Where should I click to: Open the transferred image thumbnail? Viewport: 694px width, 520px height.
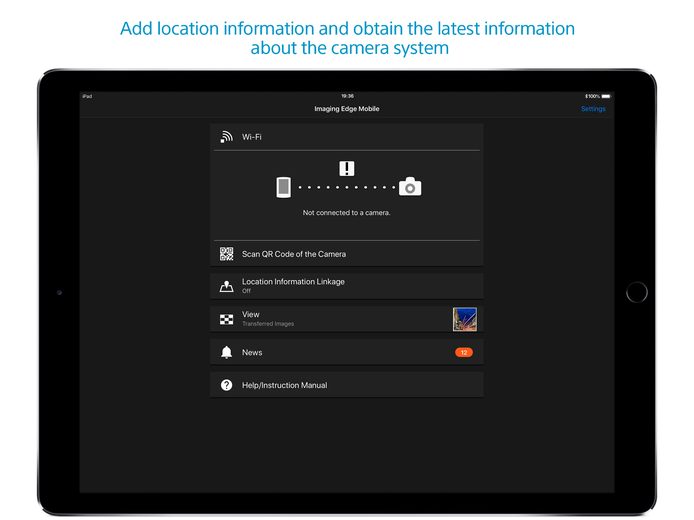tap(465, 319)
